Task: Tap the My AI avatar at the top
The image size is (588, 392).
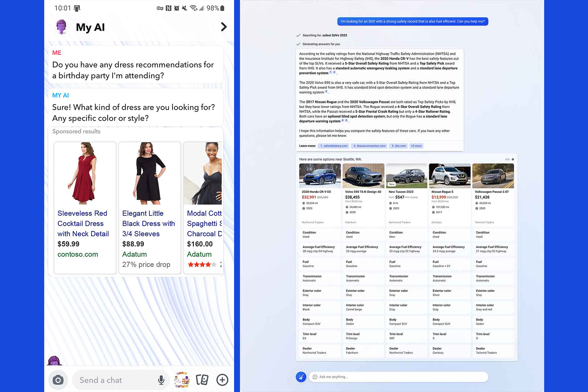Action: (61, 27)
